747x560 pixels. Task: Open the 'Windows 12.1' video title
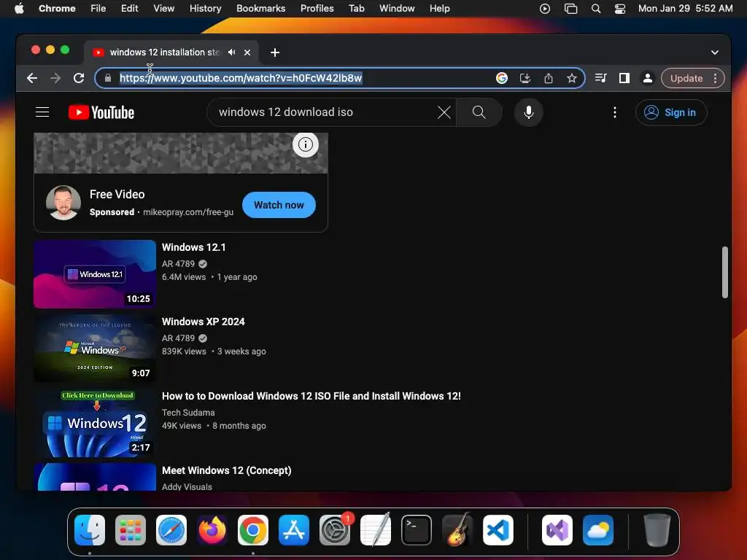coord(194,247)
